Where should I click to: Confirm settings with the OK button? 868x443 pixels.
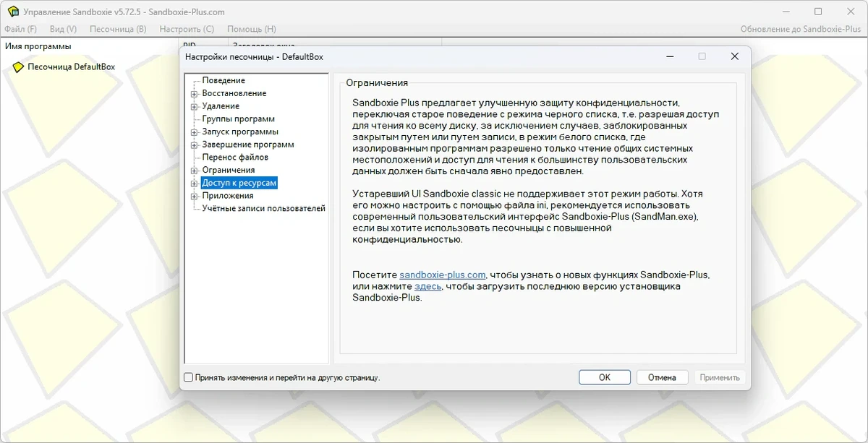pyautogui.click(x=605, y=377)
